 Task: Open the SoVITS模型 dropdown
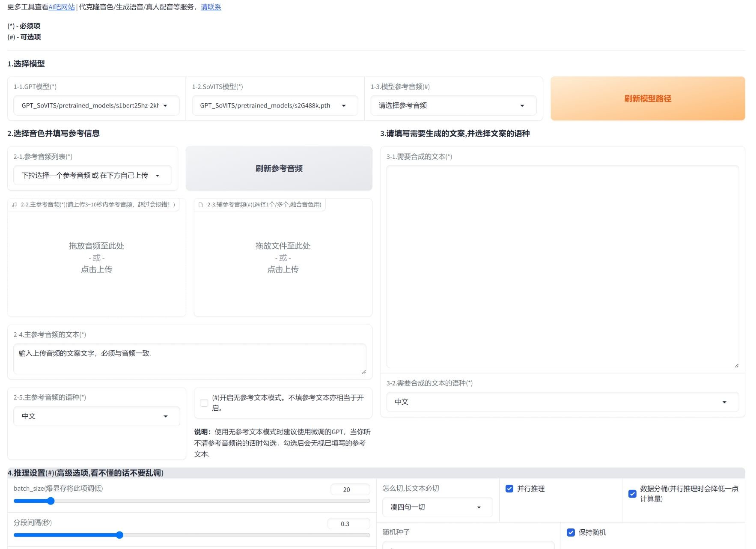pos(344,105)
